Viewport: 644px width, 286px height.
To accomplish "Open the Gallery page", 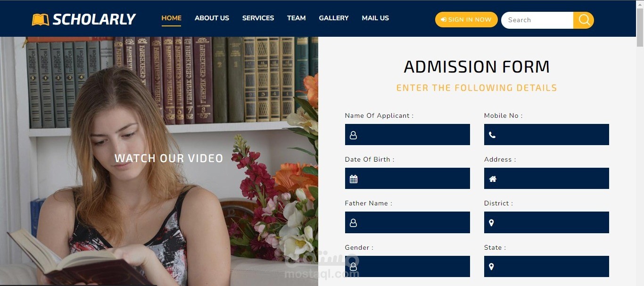I will click(334, 18).
